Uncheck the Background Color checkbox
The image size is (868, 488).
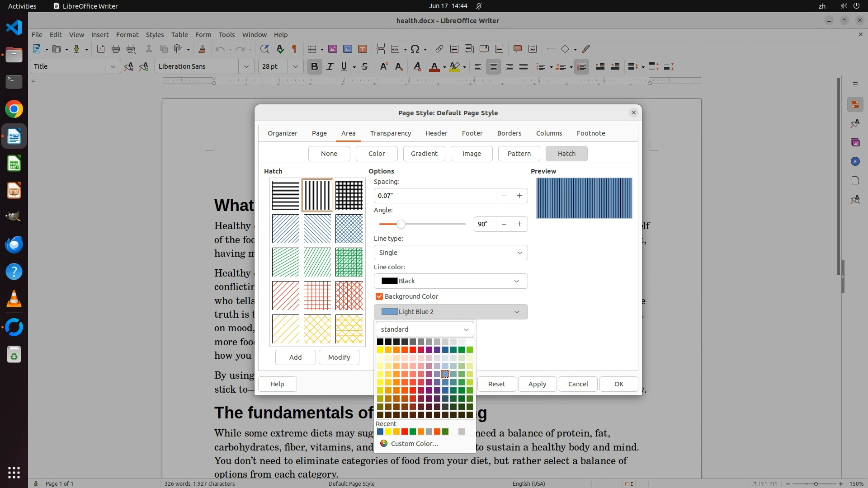[x=379, y=296]
